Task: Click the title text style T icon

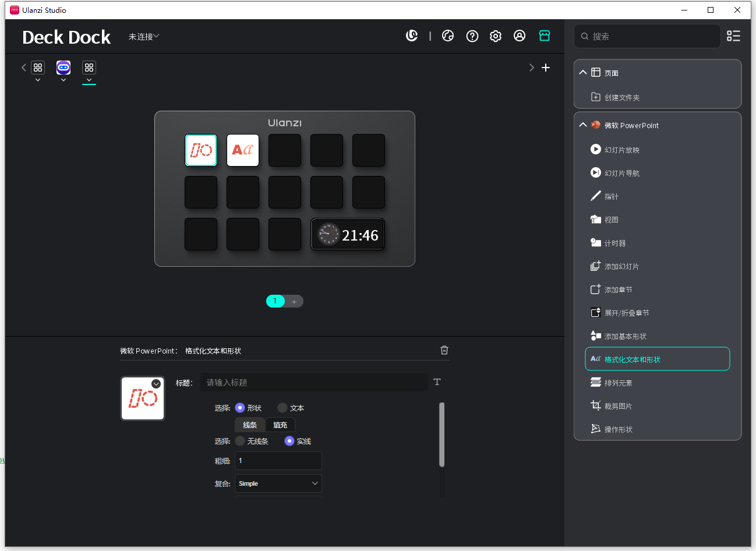Action: click(x=437, y=382)
